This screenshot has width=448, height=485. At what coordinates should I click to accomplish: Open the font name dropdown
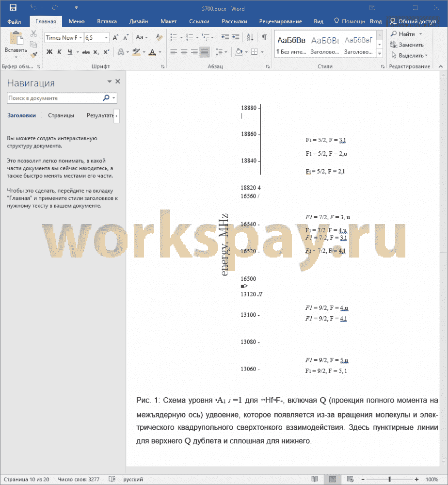click(x=80, y=38)
